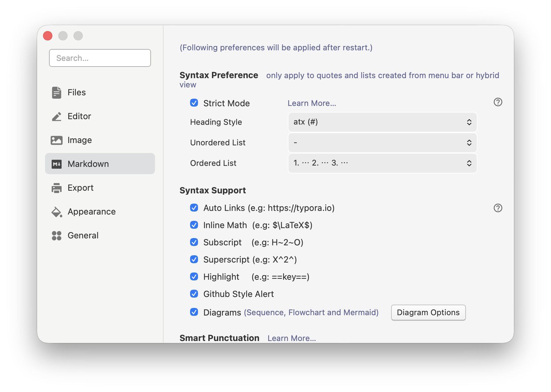The height and width of the screenshot is (392, 551).
Task: Click Learn More beside Strict Mode
Action: pyautogui.click(x=311, y=103)
